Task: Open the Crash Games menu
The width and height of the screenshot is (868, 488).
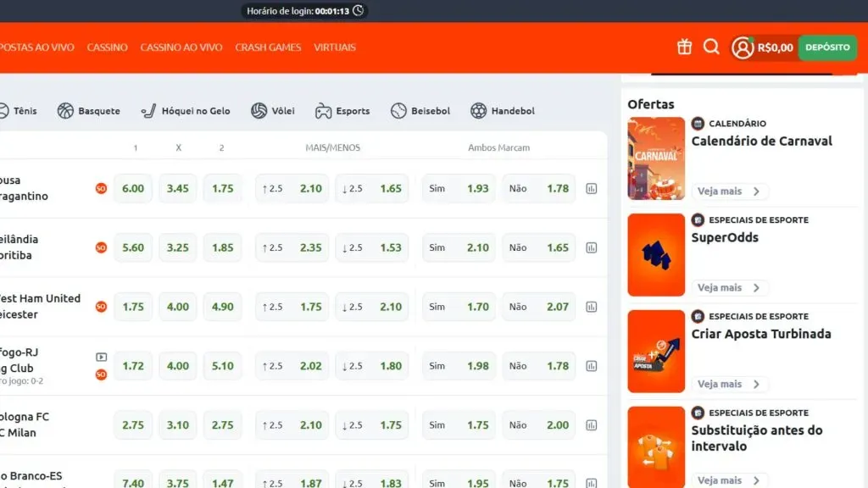Action: [268, 47]
